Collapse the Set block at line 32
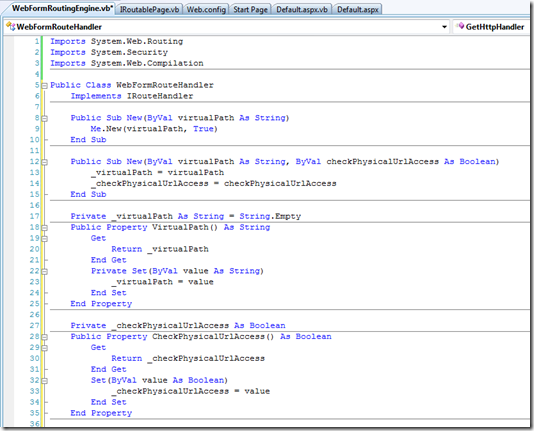Screen dimensions: 534x431 [x=44, y=381]
